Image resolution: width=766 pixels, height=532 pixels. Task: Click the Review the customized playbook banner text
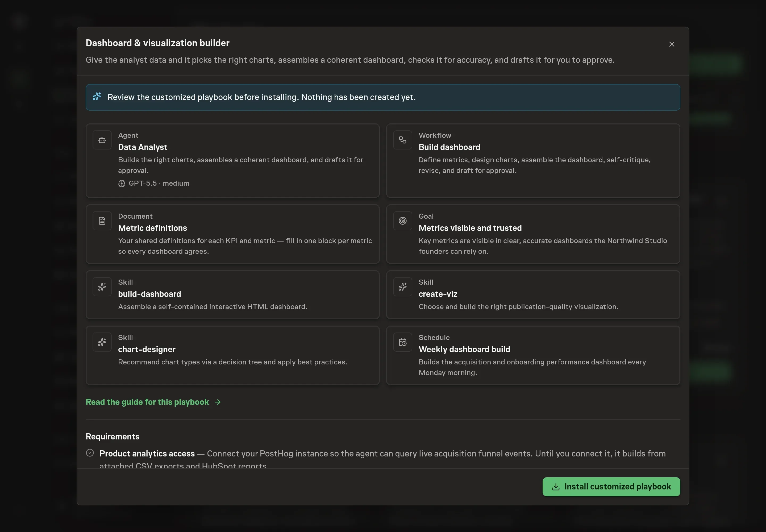[x=261, y=97]
